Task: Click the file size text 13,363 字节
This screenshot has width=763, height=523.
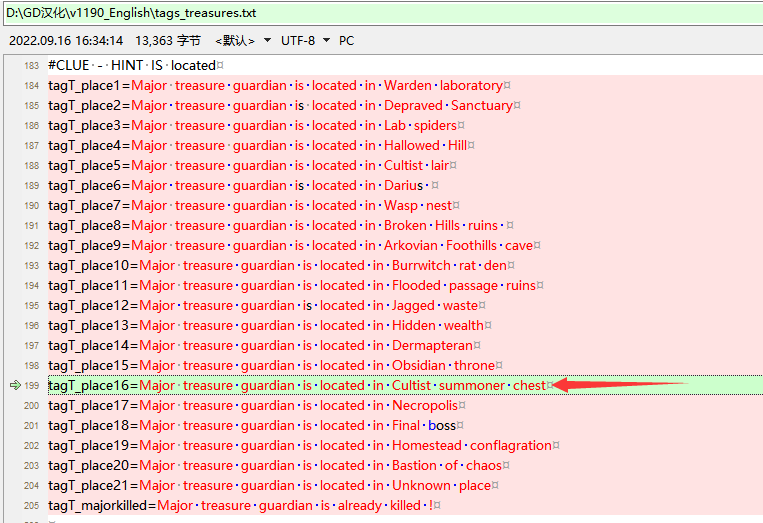Action: [168, 41]
